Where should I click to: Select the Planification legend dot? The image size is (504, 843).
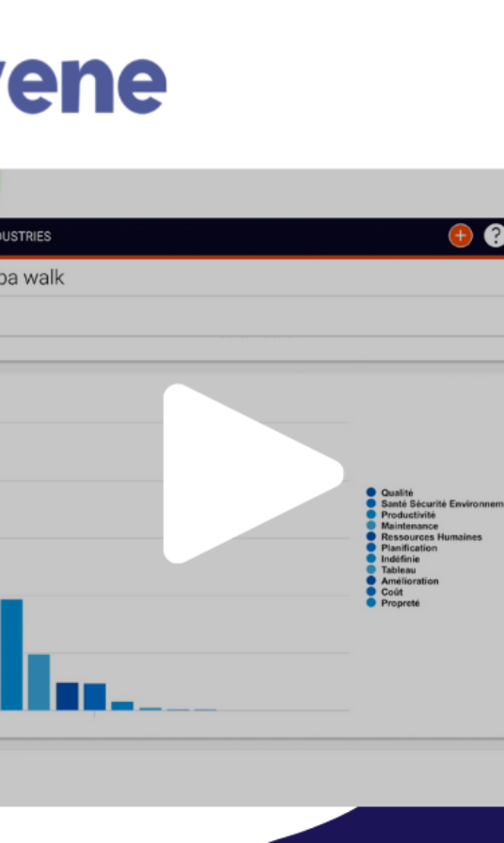point(370,548)
